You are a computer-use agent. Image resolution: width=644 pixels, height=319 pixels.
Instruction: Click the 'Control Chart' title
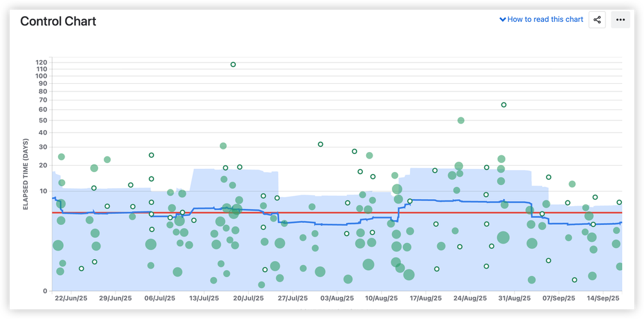point(58,21)
